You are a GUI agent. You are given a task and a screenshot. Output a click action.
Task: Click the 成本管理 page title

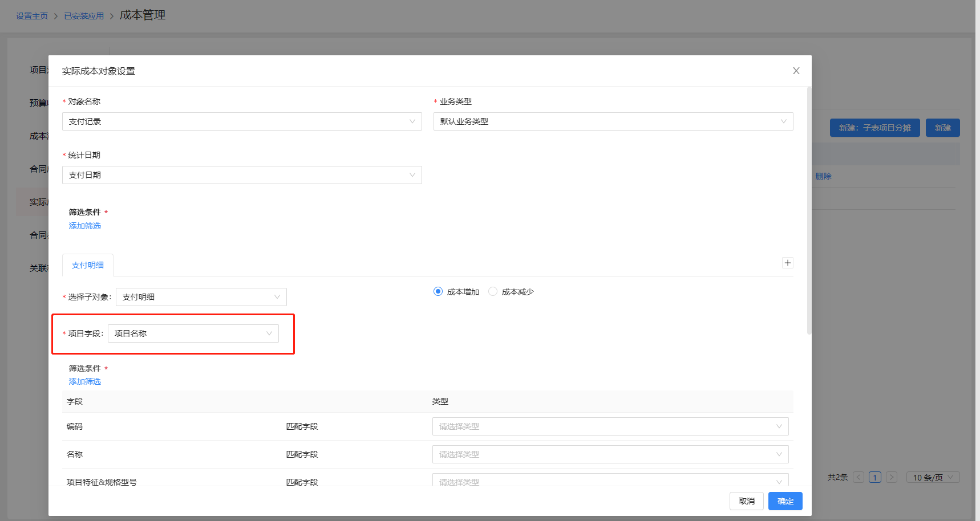click(143, 15)
